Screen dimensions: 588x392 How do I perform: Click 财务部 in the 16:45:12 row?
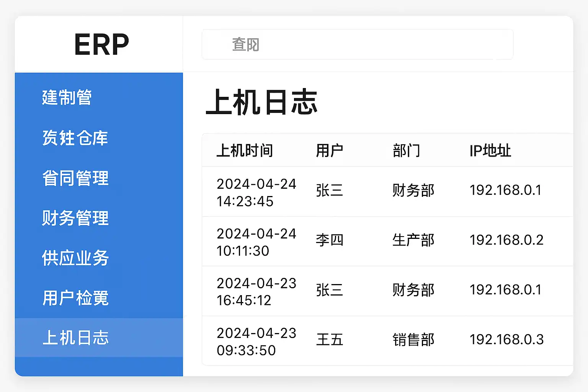[x=413, y=290]
